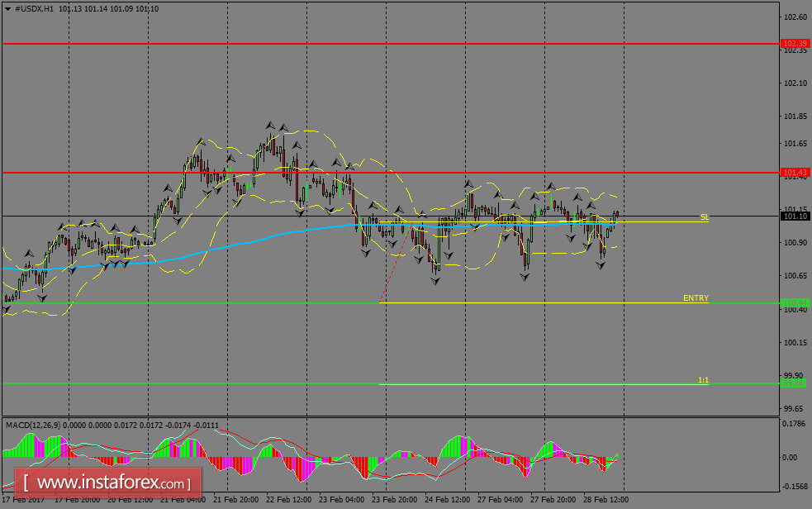Click the yellow SL stop-loss label

point(703,216)
